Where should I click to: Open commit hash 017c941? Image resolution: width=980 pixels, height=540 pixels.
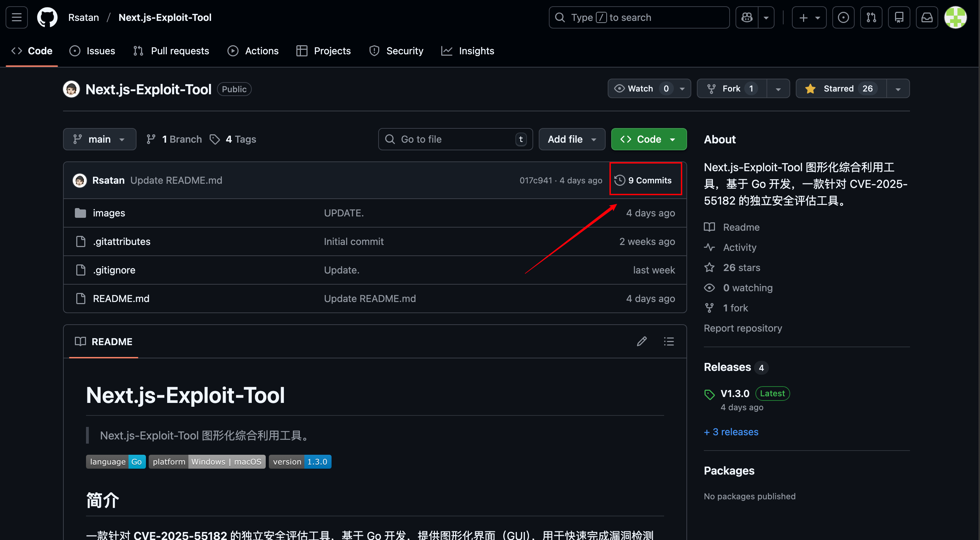point(536,180)
